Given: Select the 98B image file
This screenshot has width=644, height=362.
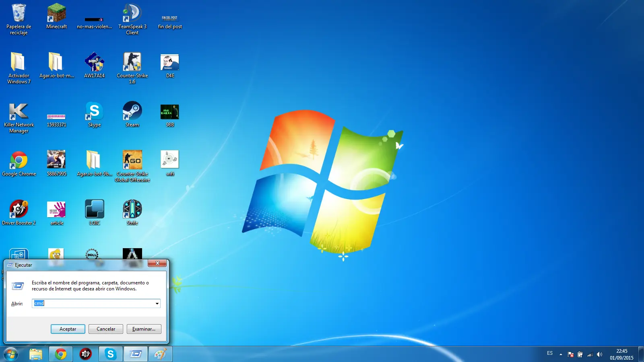Looking at the screenshot, I should coord(170,115).
